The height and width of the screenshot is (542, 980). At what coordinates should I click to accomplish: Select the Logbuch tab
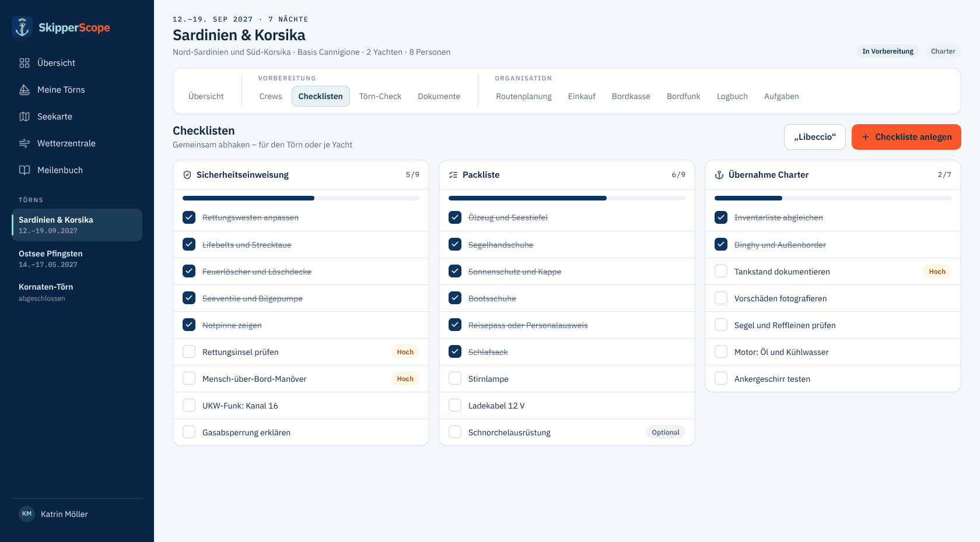click(x=732, y=96)
